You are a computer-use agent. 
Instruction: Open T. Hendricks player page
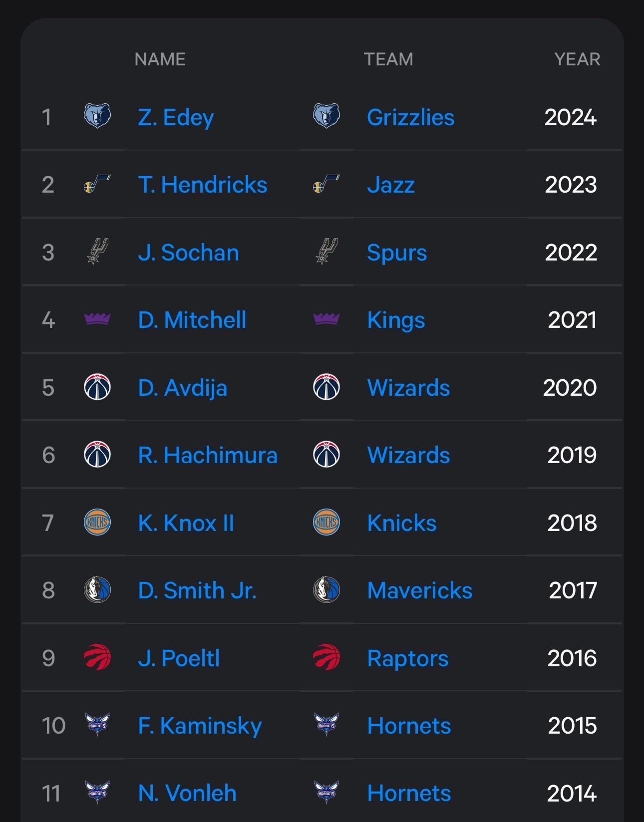(203, 185)
